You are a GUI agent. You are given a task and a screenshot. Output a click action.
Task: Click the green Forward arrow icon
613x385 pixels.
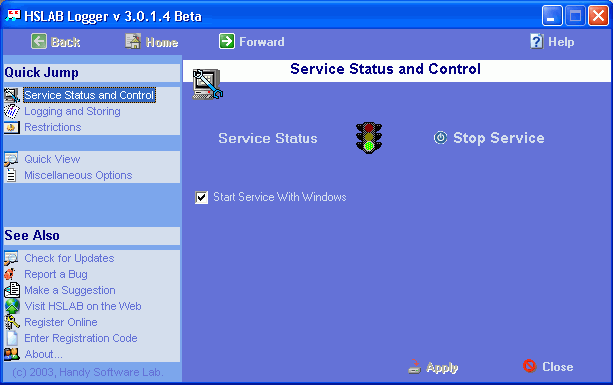[x=227, y=41]
